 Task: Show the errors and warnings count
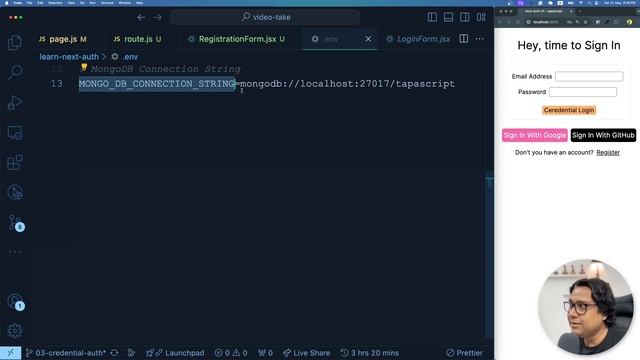[x=231, y=353]
